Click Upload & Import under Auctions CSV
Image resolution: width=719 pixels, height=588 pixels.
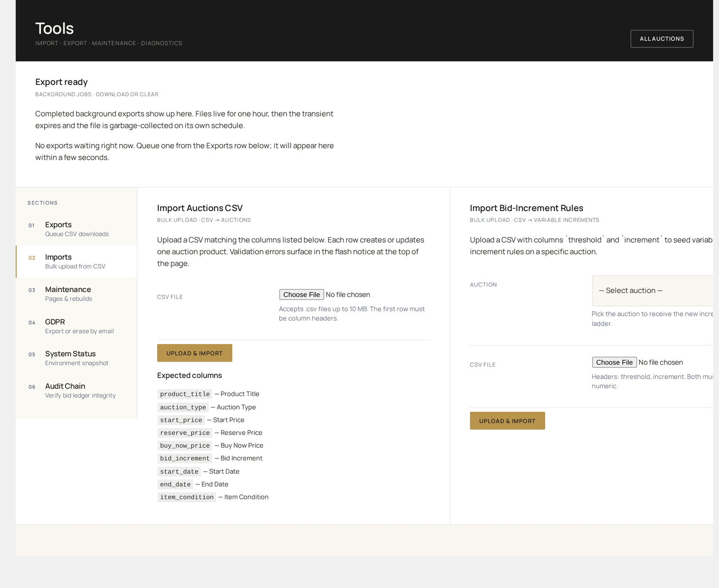click(194, 353)
